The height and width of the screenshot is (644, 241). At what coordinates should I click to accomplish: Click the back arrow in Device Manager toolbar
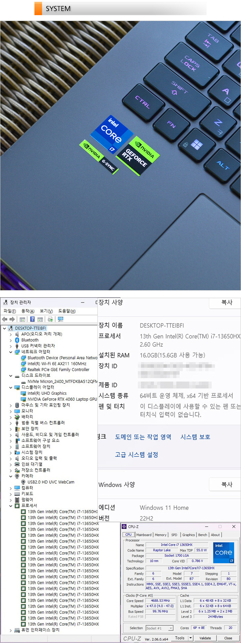pyautogui.click(x=4, y=319)
